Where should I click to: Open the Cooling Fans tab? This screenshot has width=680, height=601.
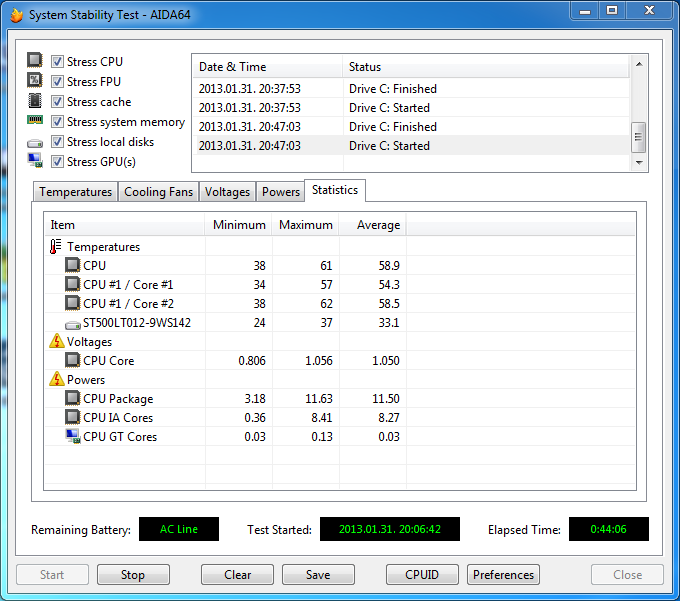(x=158, y=192)
